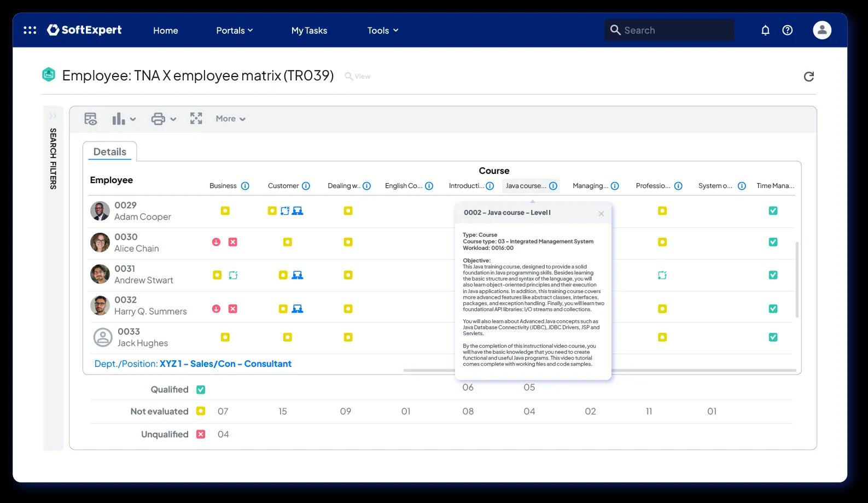868x503 pixels.
Task: Click Adam Cooper's profile photo
Action: pyautogui.click(x=100, y=211)
